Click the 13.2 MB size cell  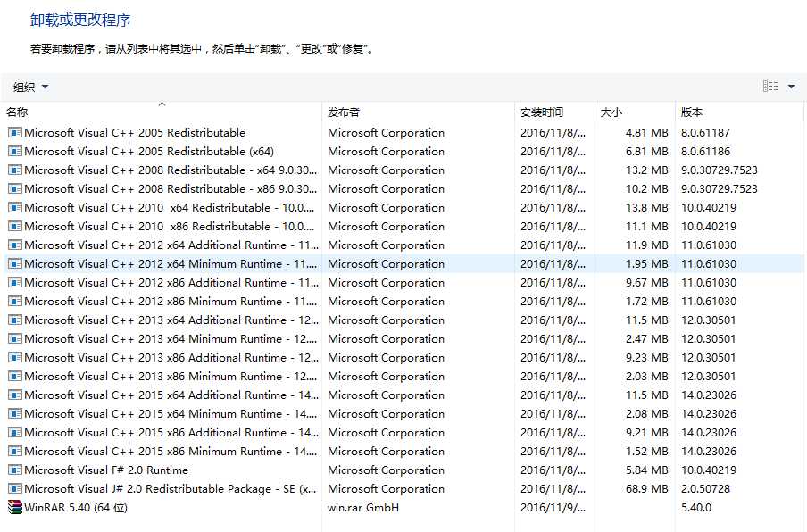(x=646, y=170)
